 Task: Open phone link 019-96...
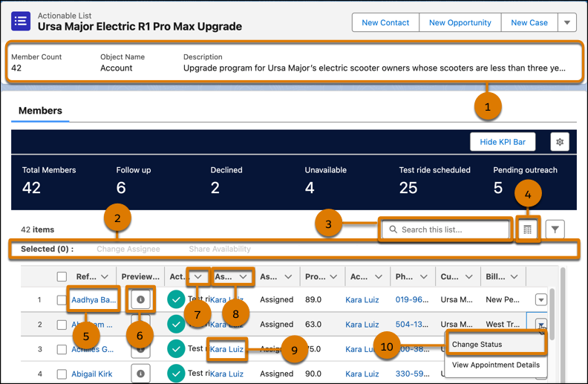coord(412,299)
